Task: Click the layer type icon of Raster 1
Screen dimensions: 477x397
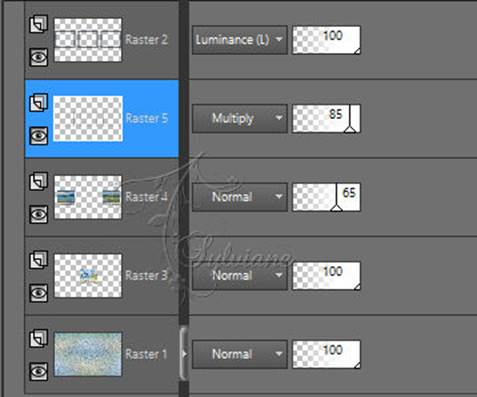Action: [39, 338]
